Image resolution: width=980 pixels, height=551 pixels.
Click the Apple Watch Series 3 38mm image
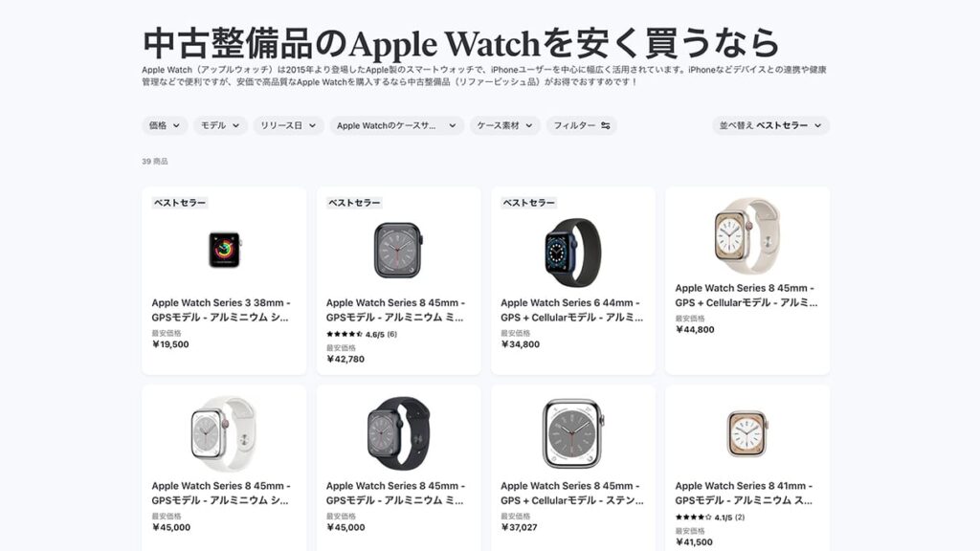[224, 250]
